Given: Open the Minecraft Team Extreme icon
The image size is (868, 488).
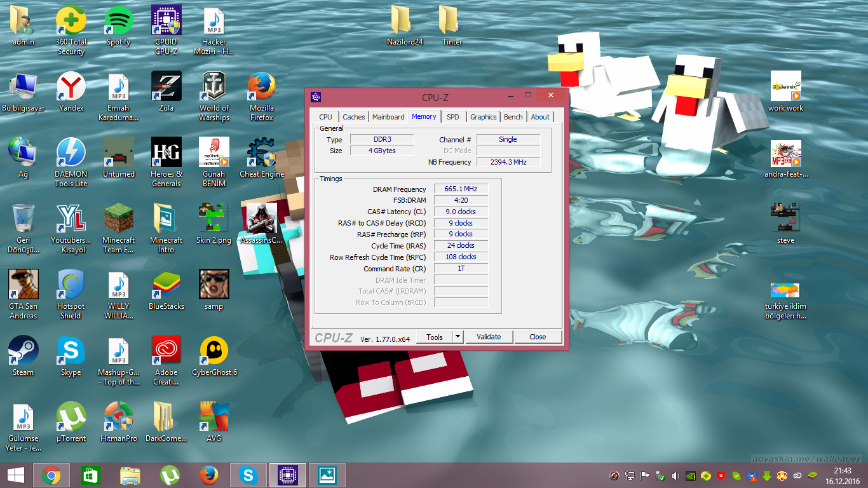Looking at the screenshot, I should [x=118, y=220].
